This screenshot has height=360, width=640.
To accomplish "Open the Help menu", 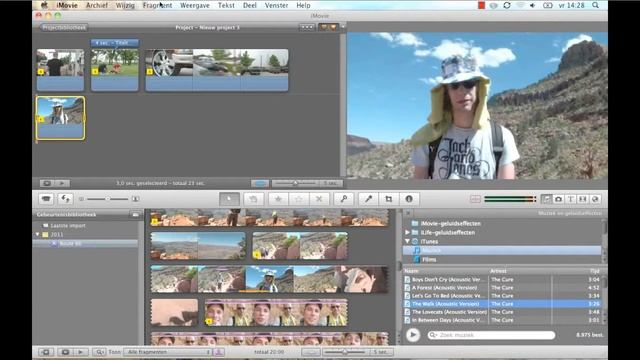I will pos(303,5).
